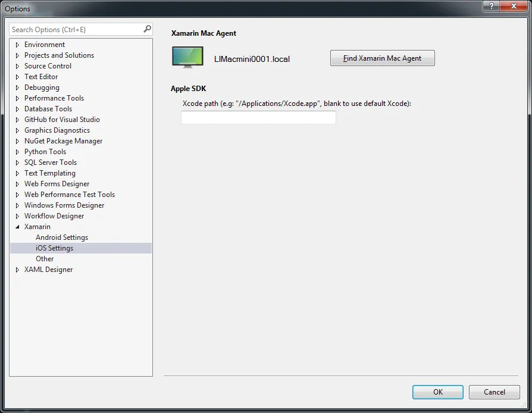Click Find Xamarin Mac Agent button
The image size is (532, 413).
click(x=383, y=58)
